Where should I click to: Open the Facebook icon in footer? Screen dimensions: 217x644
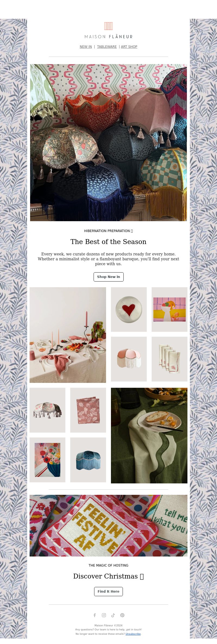[x=95, y=615]
